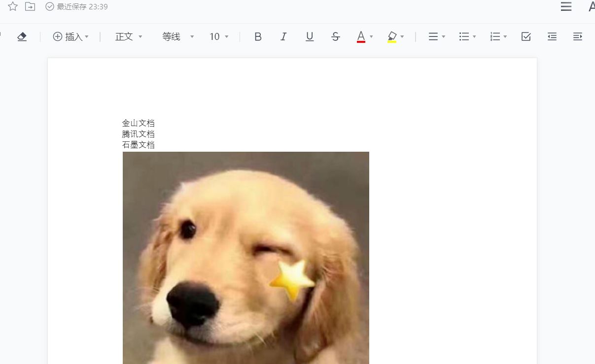595x364 pixels.
Task: Toggle underline formatting
Action: (x=310, y=36)
